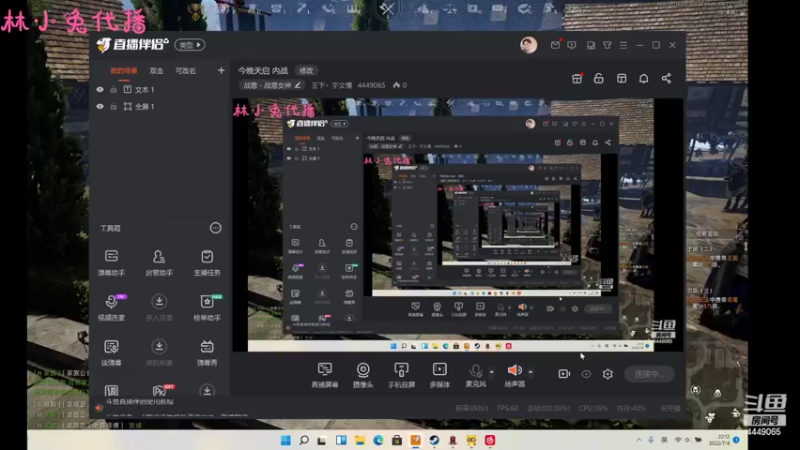Add the 手机投屏 phone cast source
The height and width of the screenshot is (450, 800).
(401, 375)
